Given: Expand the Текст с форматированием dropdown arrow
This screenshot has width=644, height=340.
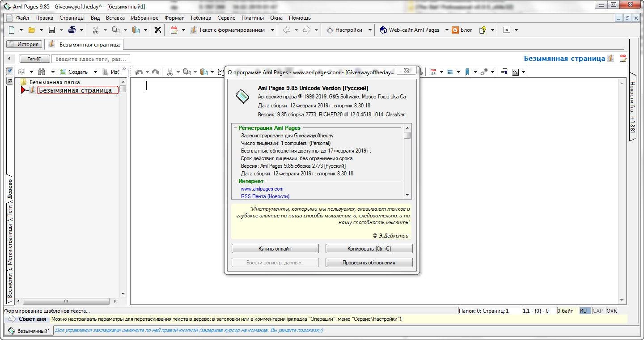Looking at the screenshot, I should pyautogui.click(x=272, y=30).
